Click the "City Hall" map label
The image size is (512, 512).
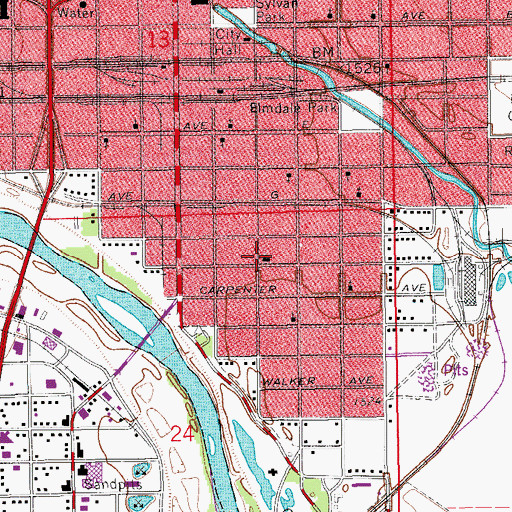click(228, 42)
